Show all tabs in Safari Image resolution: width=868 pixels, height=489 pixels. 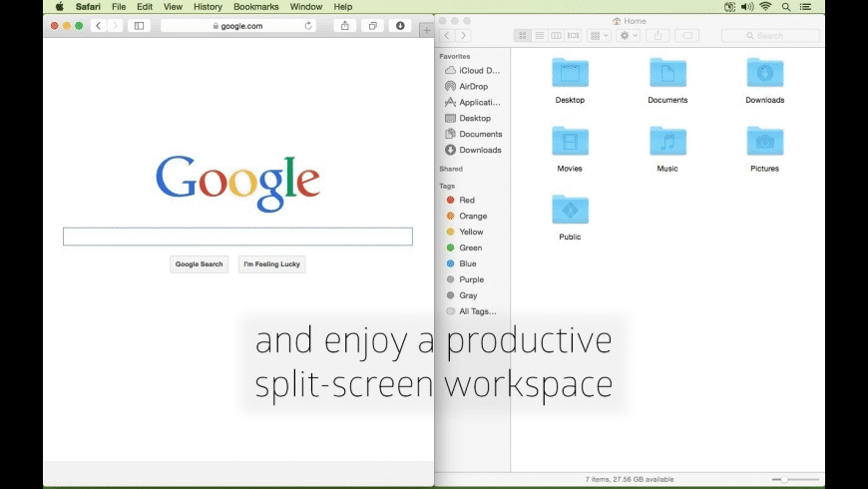(x=373, y=26)
